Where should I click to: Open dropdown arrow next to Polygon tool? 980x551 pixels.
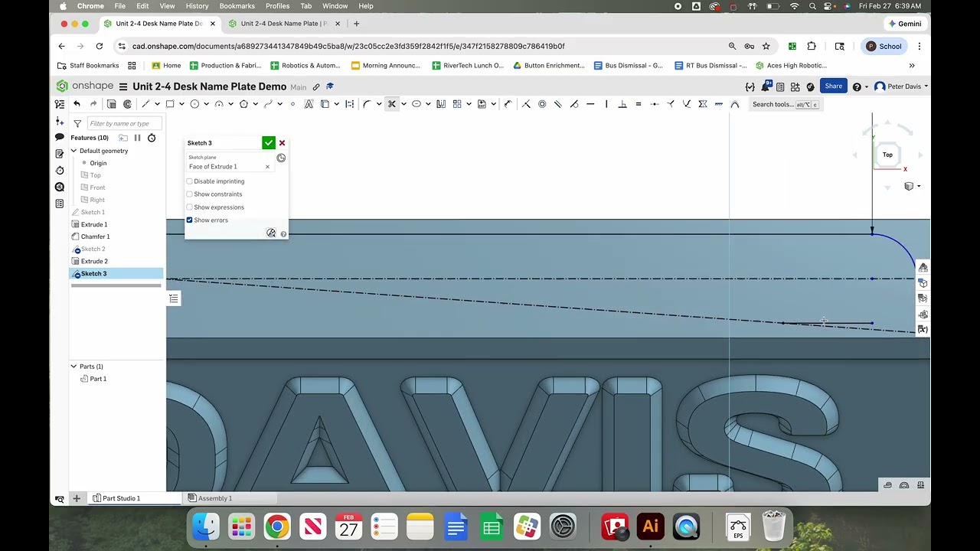[x=255, y=104]
